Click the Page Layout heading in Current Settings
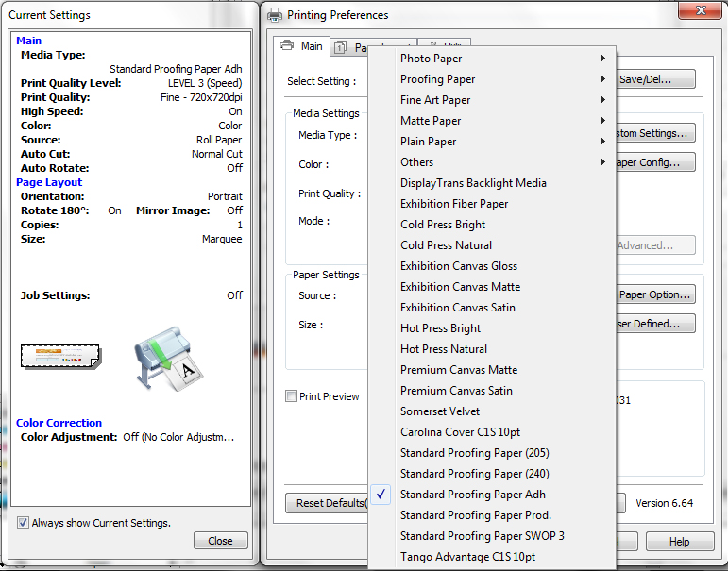Screen dimensions: 728x571 pos(49,182)
